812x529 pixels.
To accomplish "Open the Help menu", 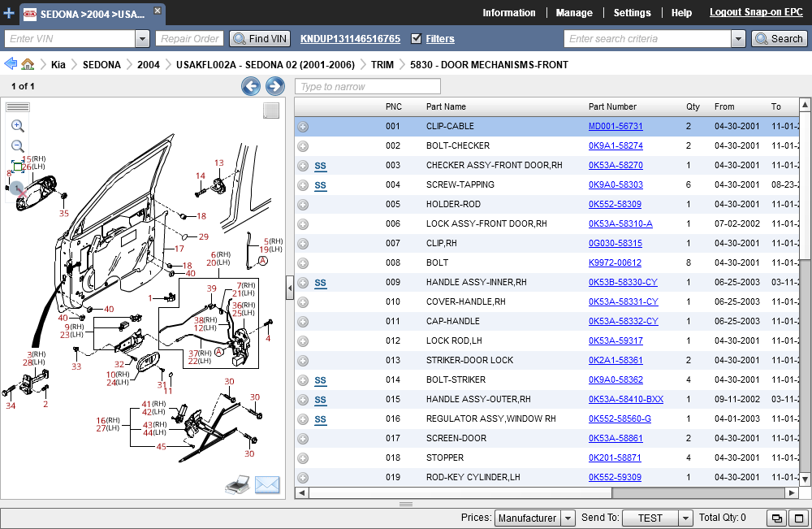I will (681, 13).
